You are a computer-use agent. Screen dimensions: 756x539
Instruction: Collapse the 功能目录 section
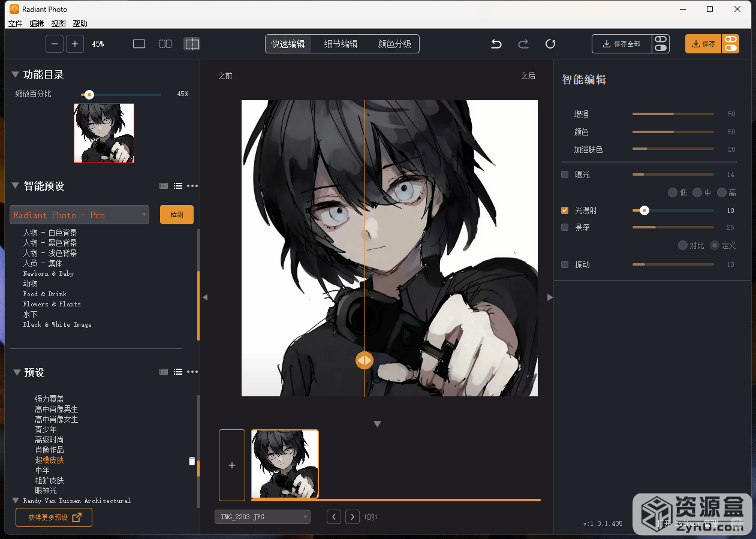pos(16,74)
